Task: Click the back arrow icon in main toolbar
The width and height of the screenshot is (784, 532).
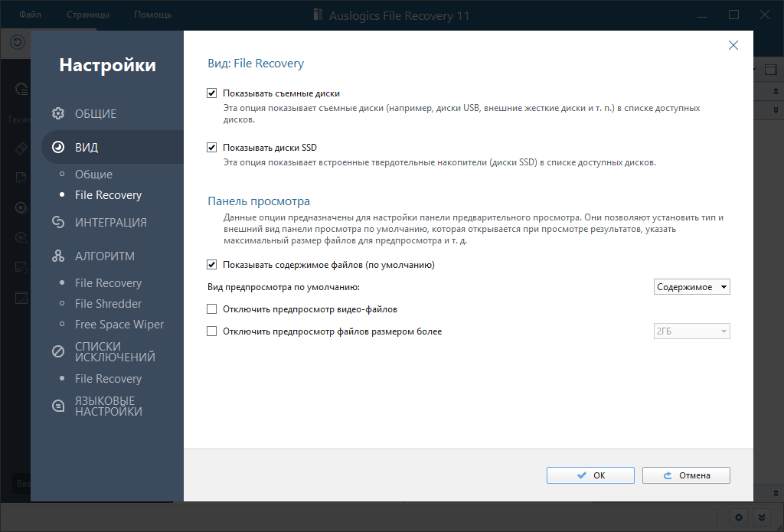Action: click(18, 42)
